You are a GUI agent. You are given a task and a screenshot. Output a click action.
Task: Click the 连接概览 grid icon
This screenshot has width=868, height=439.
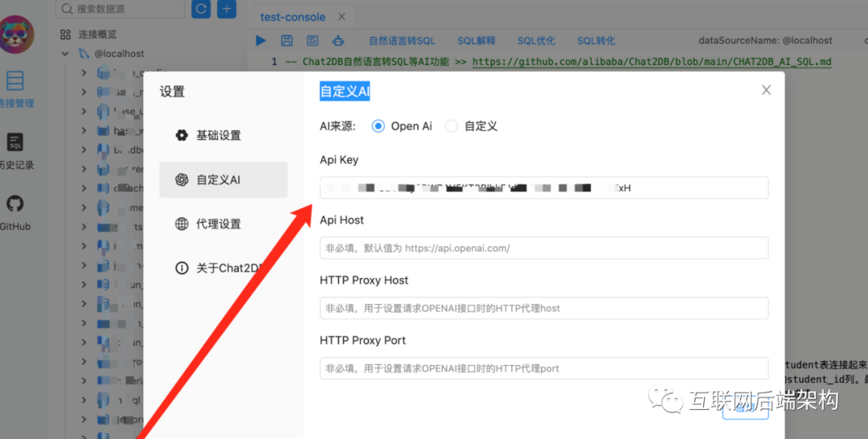[x=65, y=35]
